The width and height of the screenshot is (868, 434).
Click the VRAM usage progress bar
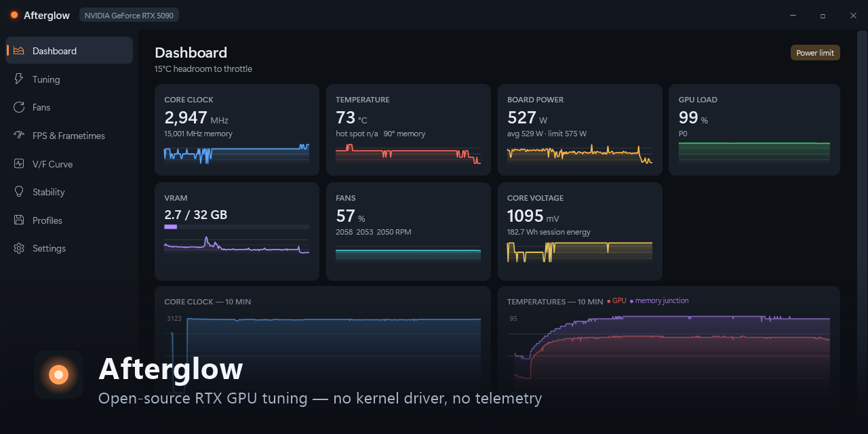point(237,226)
